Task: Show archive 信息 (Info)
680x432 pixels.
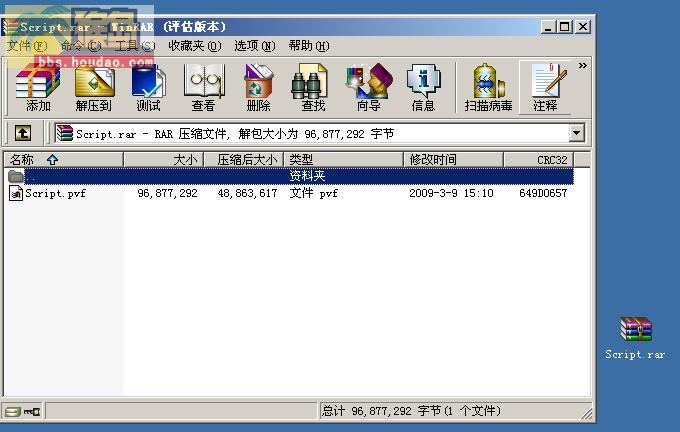Action: pos(423,87)
